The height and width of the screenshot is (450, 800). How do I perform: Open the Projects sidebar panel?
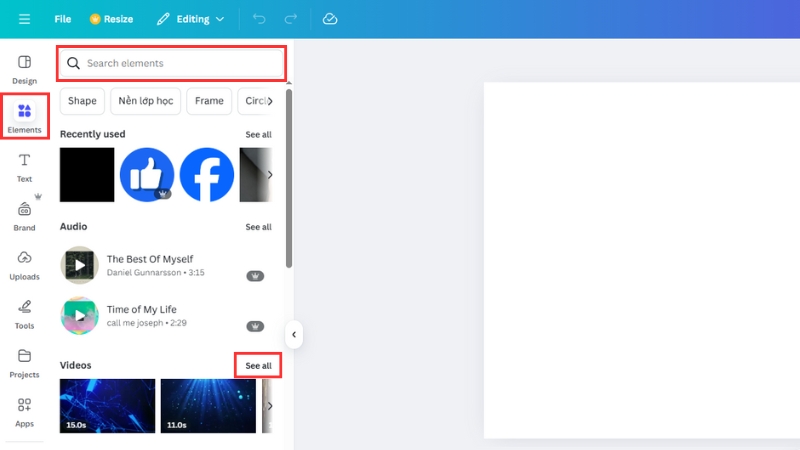click(x=25, y=362)
